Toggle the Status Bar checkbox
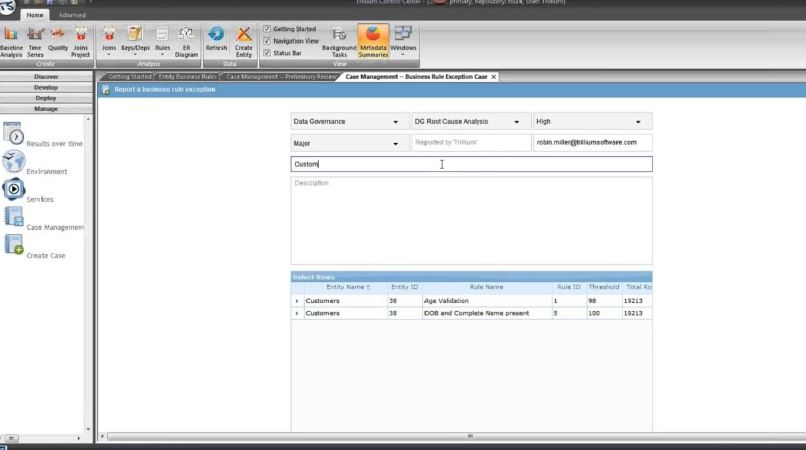Screen dimensions: 806x450 (267, 52)
